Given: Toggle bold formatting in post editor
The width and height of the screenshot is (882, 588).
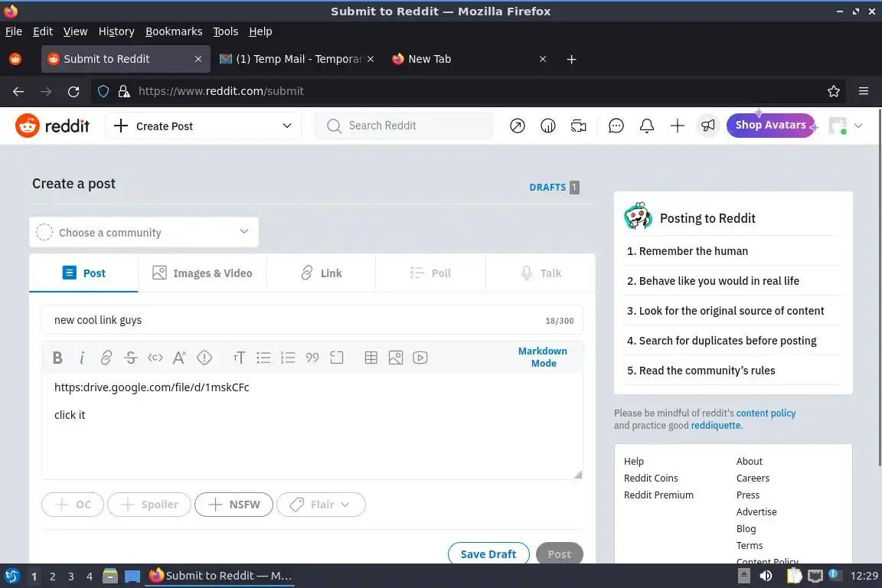Looking at the screenshot, I should pos(57,358).
